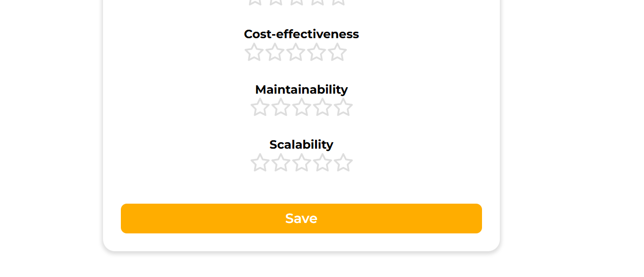Image resolution: width=644 pixels, height=277 pixels.
Task: Rate Scalability one star
Action: coord(260,163)
